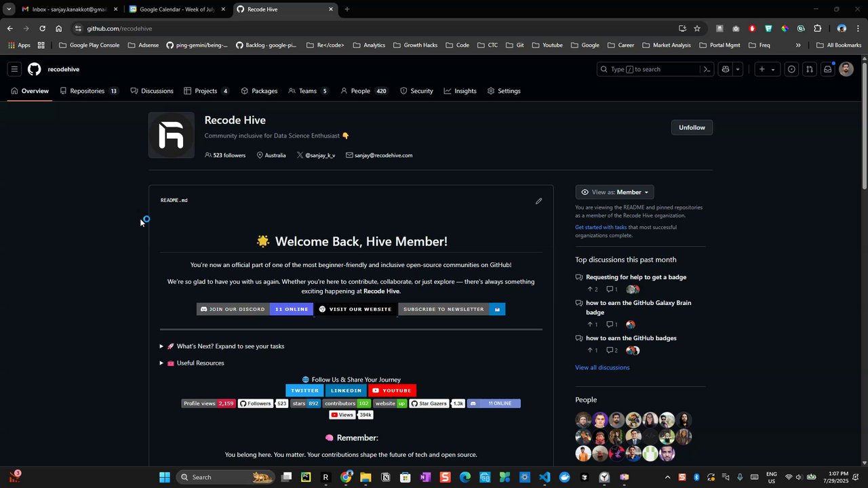
Task: Open the 523 followers link
Action: (x=225, y=155)
